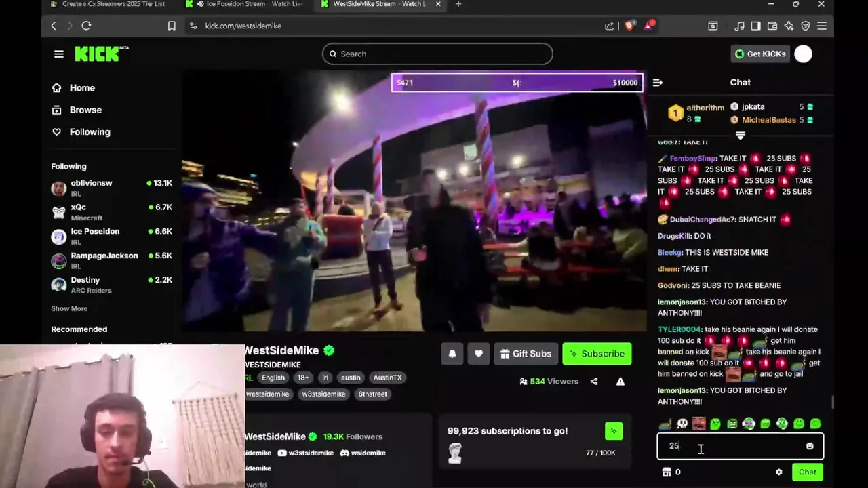Viewport: 868px width, 488px height.
Task: Open the Leo AI sparkle icon
Action: click(789, 26)
